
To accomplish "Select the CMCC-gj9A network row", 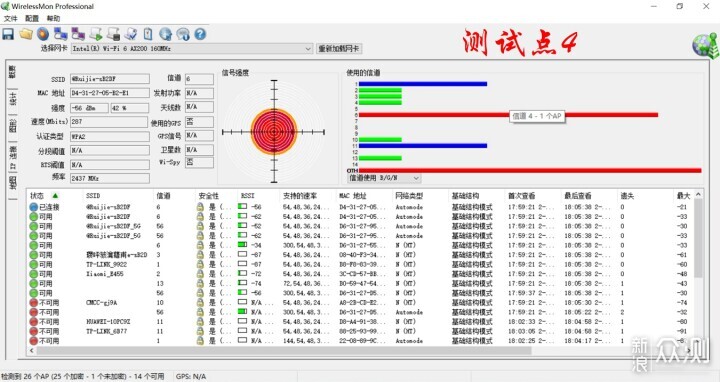I will 360,303.
